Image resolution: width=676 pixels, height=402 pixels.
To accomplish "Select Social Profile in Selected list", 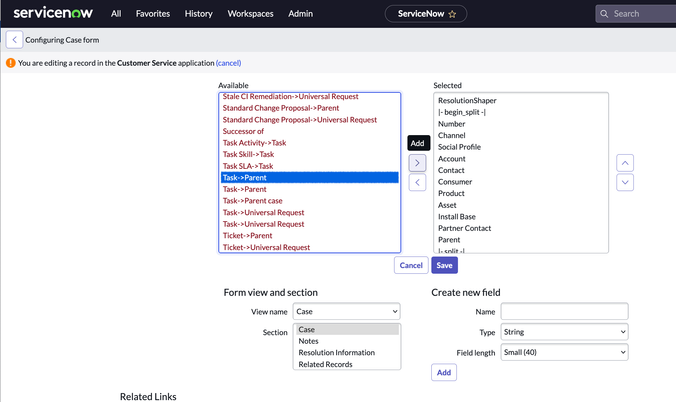I will [521, 147].
